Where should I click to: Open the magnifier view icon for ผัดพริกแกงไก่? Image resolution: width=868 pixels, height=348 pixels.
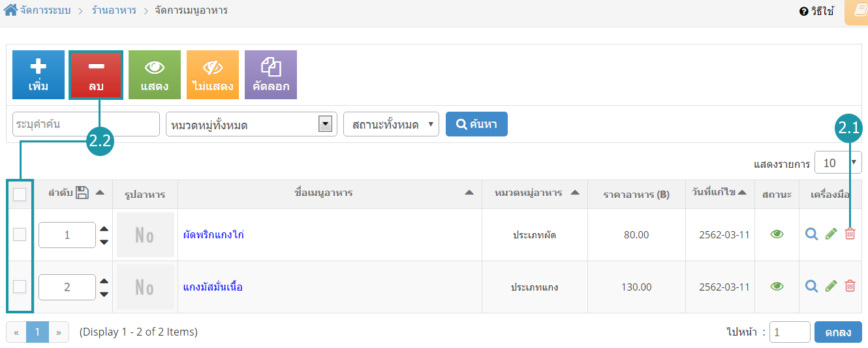tap(811, 234)
